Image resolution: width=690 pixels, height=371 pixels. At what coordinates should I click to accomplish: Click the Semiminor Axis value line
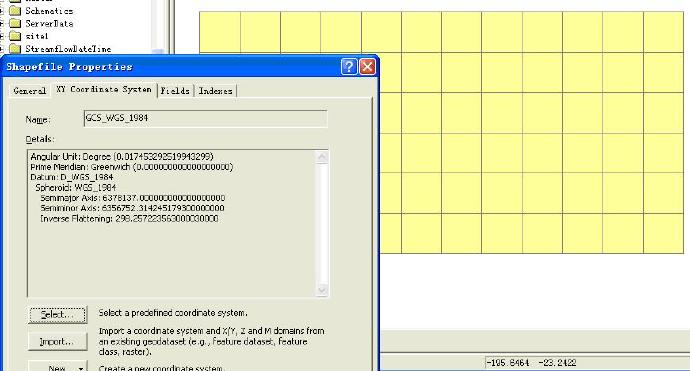click(132, 208)
